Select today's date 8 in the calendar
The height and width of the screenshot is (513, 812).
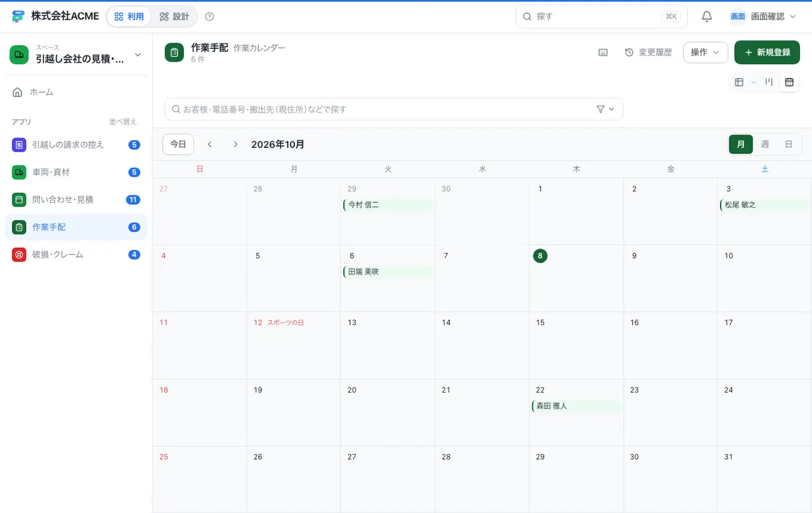coord(540,256)
